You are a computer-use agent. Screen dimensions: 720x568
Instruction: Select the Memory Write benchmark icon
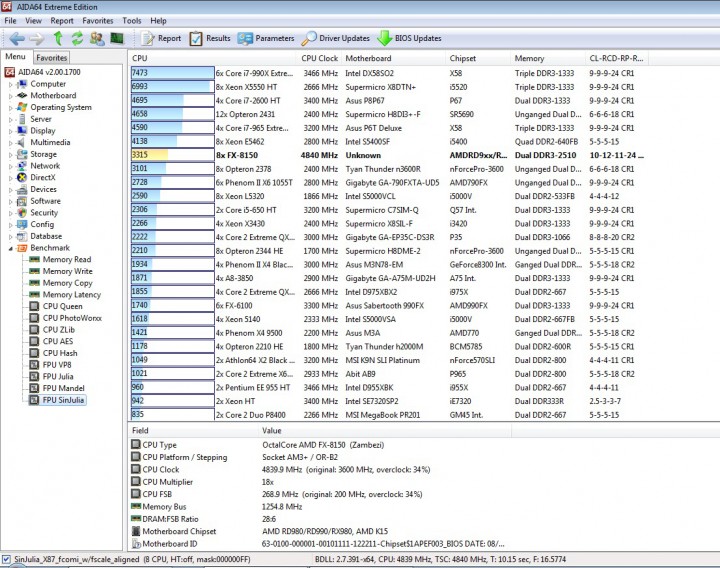click(34, 271)
